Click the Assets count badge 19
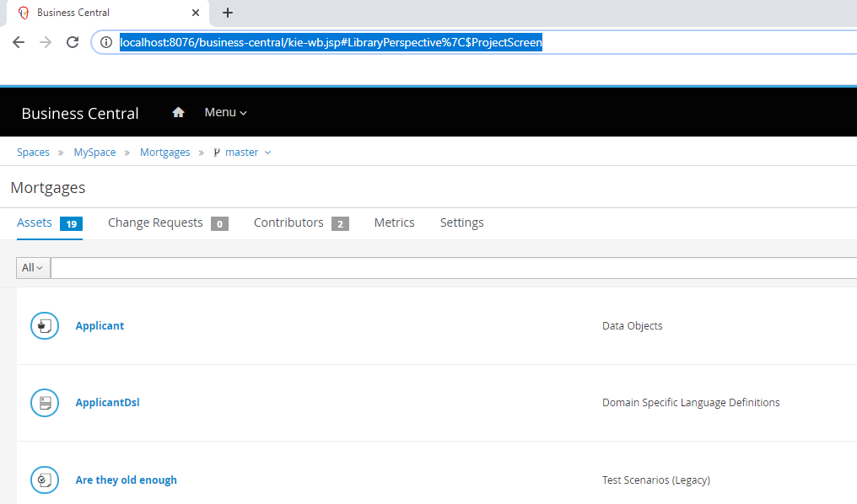The image size is (857, 504). 71,224
